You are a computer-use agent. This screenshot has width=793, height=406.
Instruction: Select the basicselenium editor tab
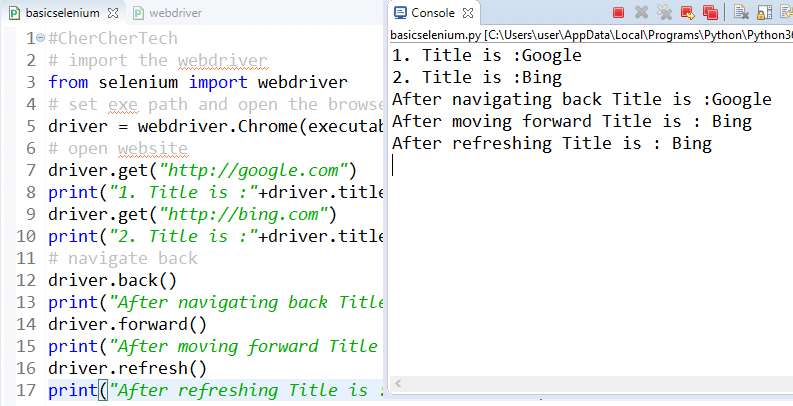[63, 13]
